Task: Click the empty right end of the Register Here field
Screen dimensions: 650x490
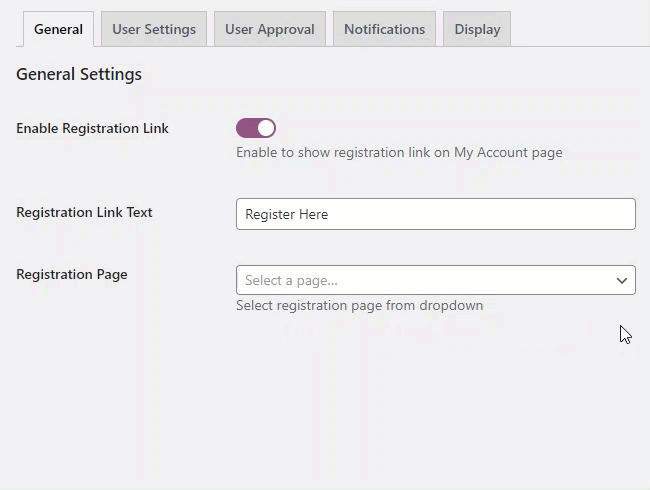Action: coord(600,214)
